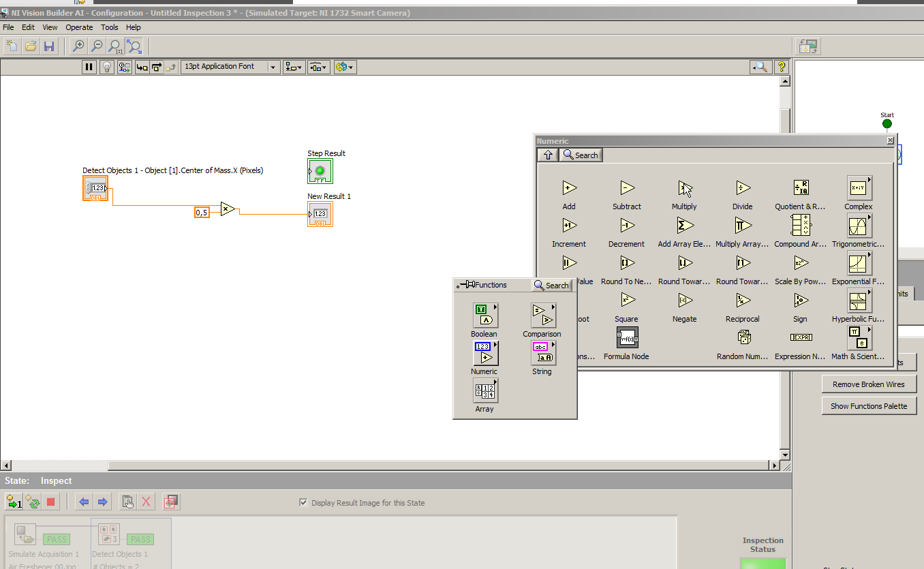Toggle execution highlighting light bulb
The image size is (924, 569).
106,67
